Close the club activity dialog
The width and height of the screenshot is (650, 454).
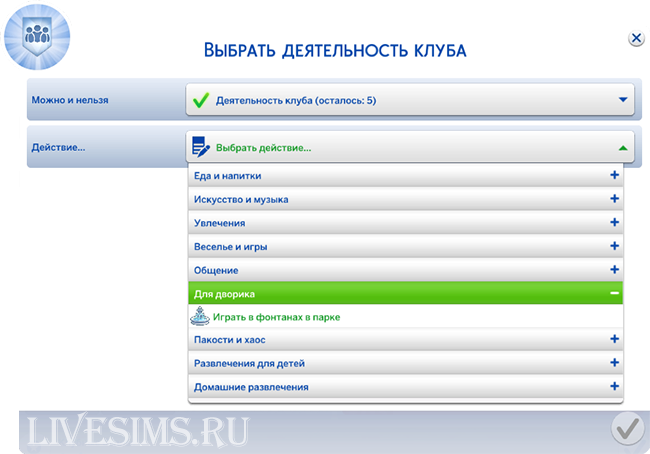pos(636,39)
